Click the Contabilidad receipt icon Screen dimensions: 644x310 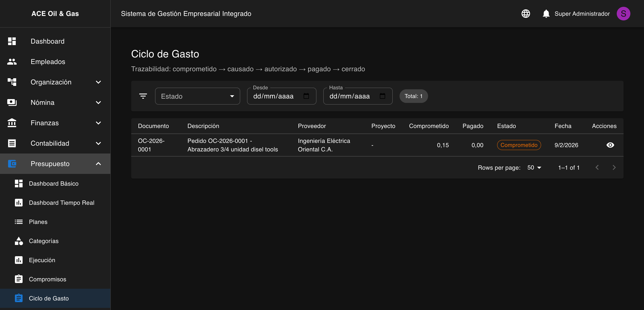(12, 143)
